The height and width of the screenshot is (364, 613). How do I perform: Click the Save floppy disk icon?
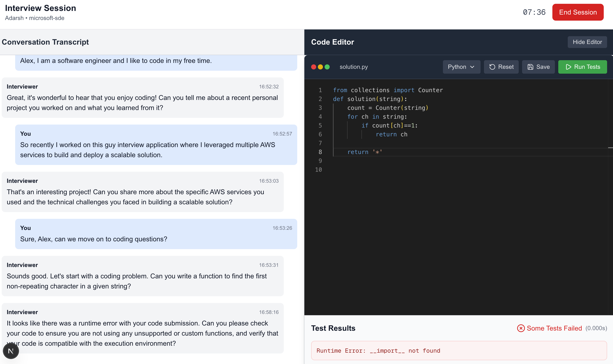click(x=530, y=67)
